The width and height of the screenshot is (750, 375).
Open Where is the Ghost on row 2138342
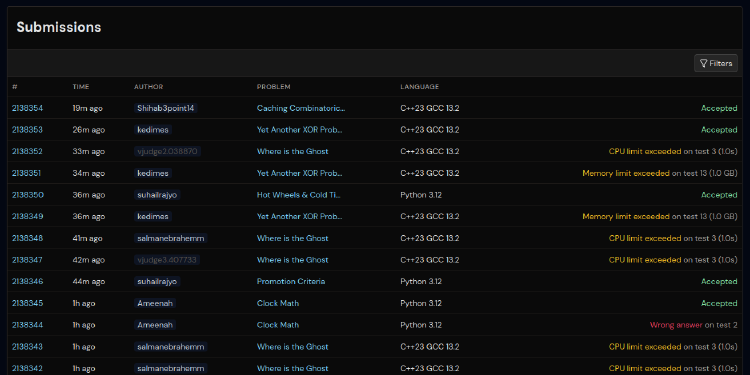click(x=293, y=368)
